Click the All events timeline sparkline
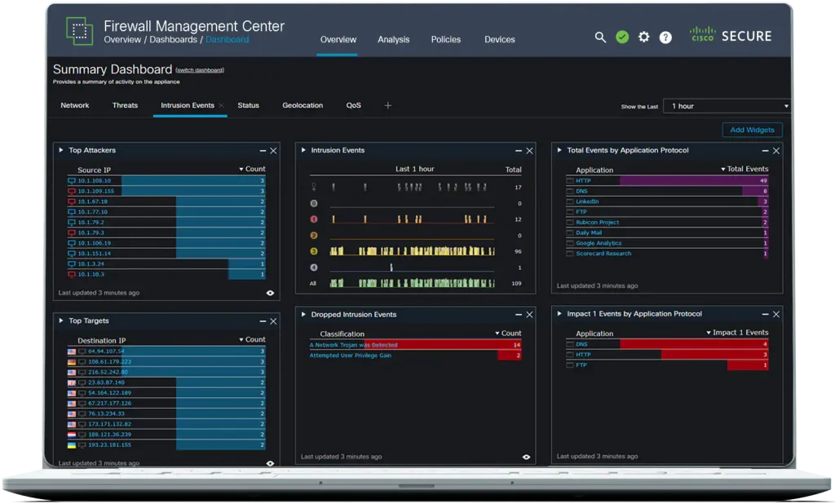This screenshot has height=504, width=835. click(412, 283)
